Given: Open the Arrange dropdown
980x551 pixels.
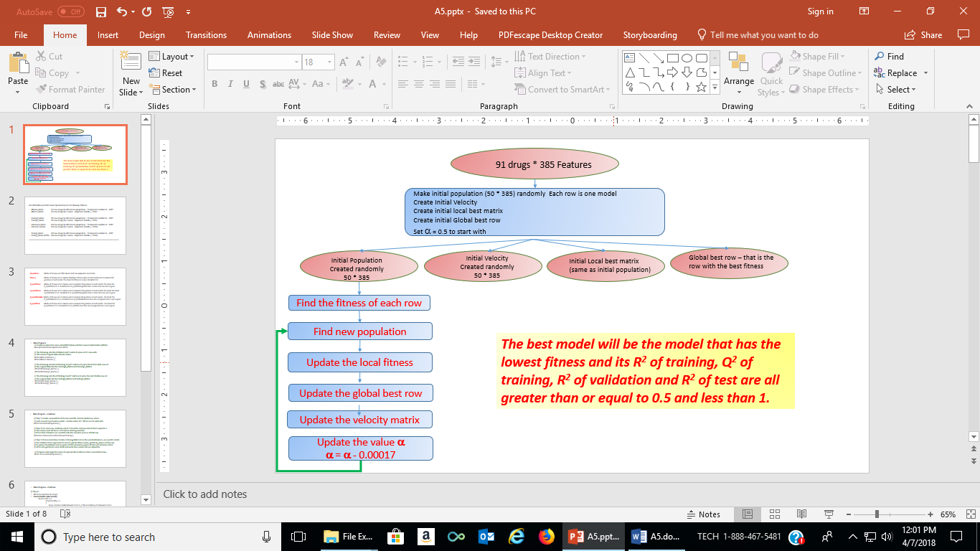Looking at the screenshot, I should click(738, 75).
